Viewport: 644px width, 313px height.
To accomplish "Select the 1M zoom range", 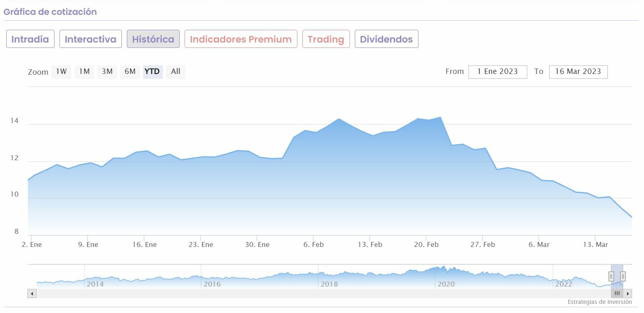I will 84,71.
